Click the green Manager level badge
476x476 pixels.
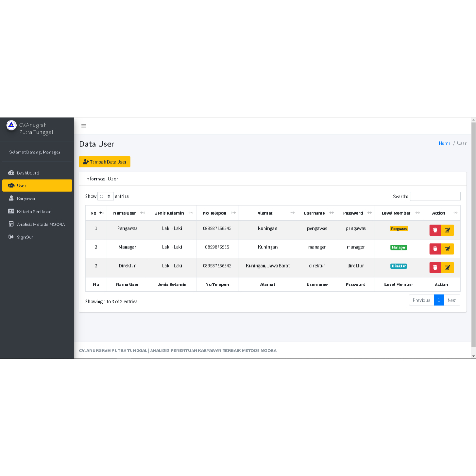point(398,247)
